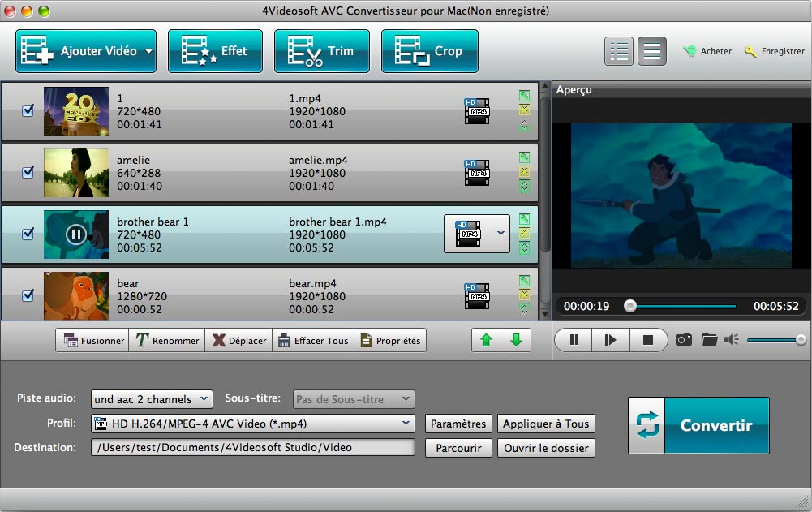Move selected item up with green arrow
Image resolution: width=812 pixels, height=512 pixels.
tap(487, 341)
